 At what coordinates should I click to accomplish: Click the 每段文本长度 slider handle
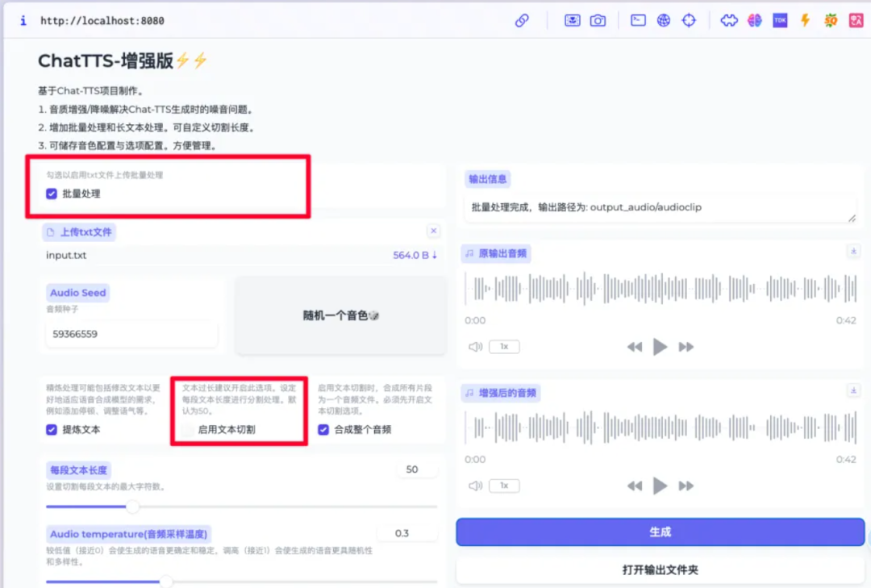tap(132, 507)
